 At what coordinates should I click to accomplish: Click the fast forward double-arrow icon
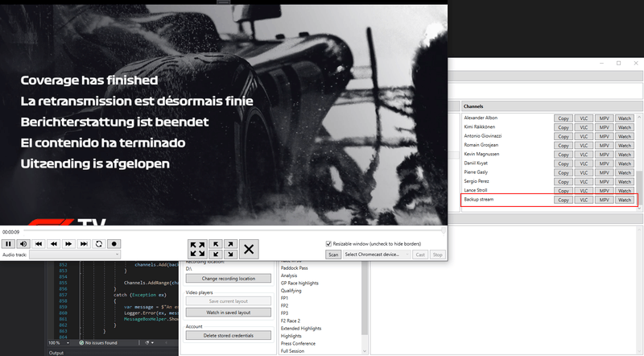[x=68, y=244]
